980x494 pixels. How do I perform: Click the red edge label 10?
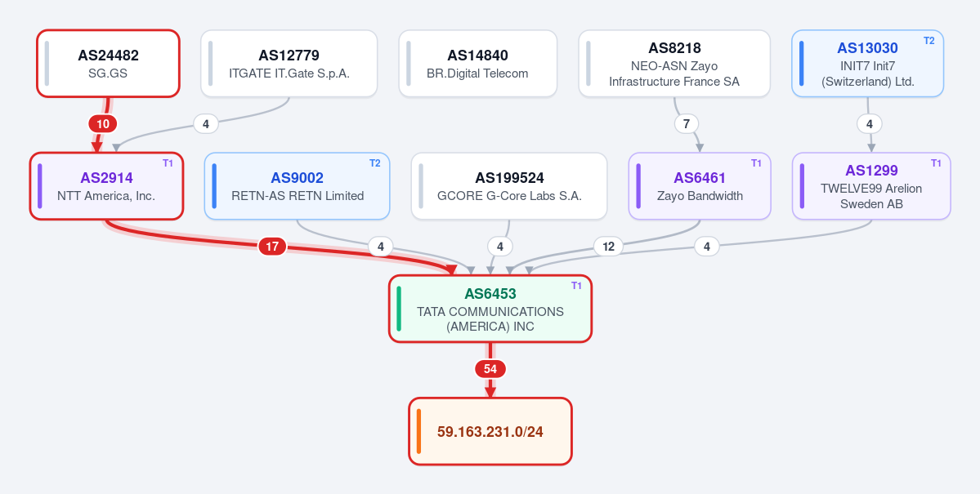point(102,123)
